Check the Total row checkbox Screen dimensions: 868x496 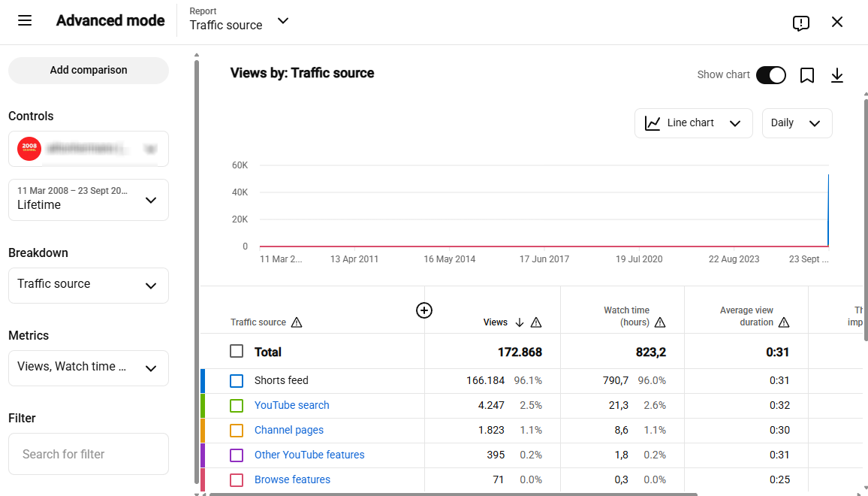[x=237, y=352]
